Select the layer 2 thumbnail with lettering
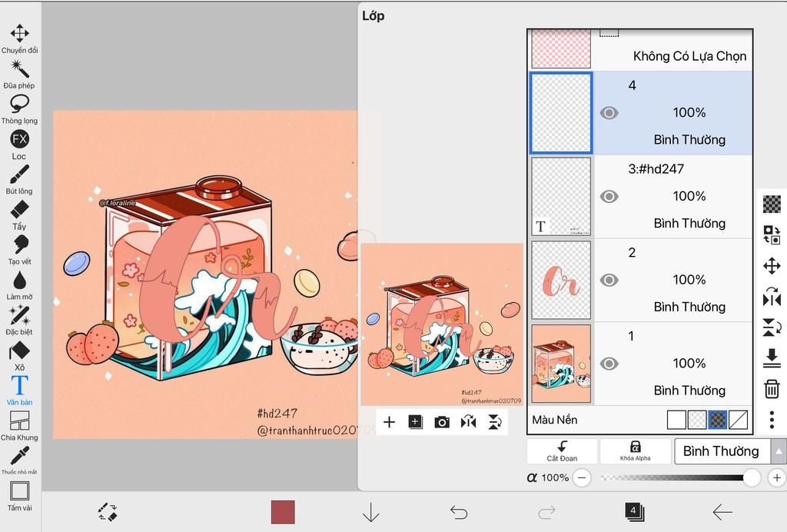787x532 pixels. pos(561,280)
